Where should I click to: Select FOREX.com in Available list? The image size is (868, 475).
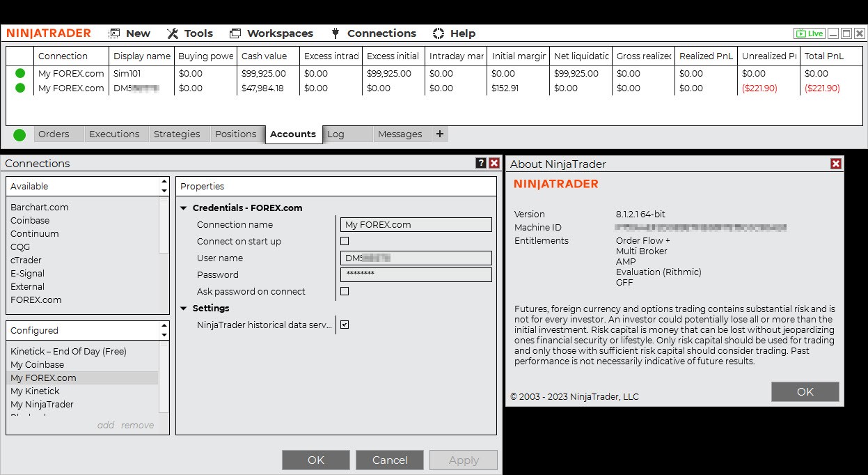pyautogui.click(x=36, y=300)
